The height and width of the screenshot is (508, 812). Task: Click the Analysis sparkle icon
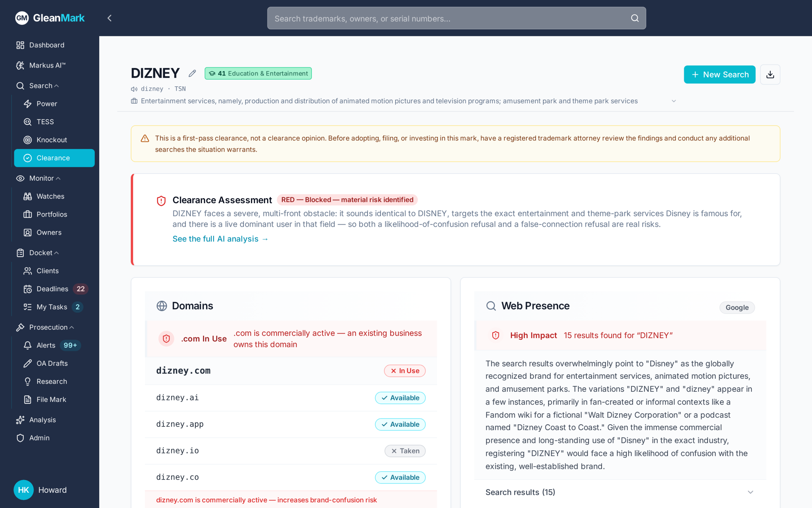tap(21, 420)
